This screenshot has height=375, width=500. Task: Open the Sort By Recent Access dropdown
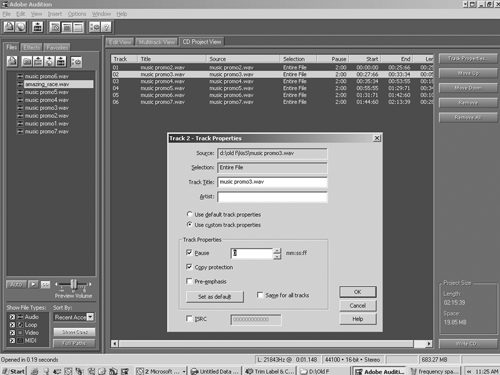90,317
